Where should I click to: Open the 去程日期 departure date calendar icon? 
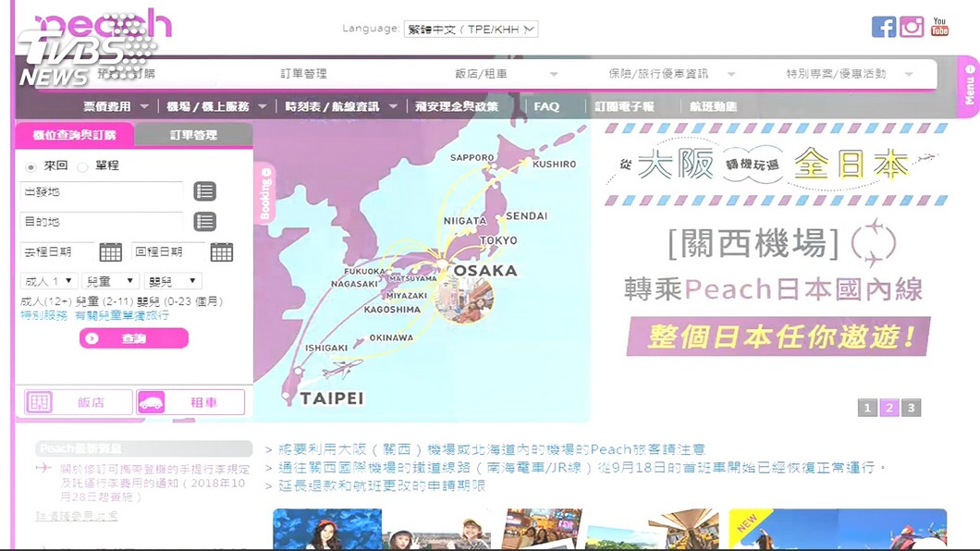coord(111,251)
